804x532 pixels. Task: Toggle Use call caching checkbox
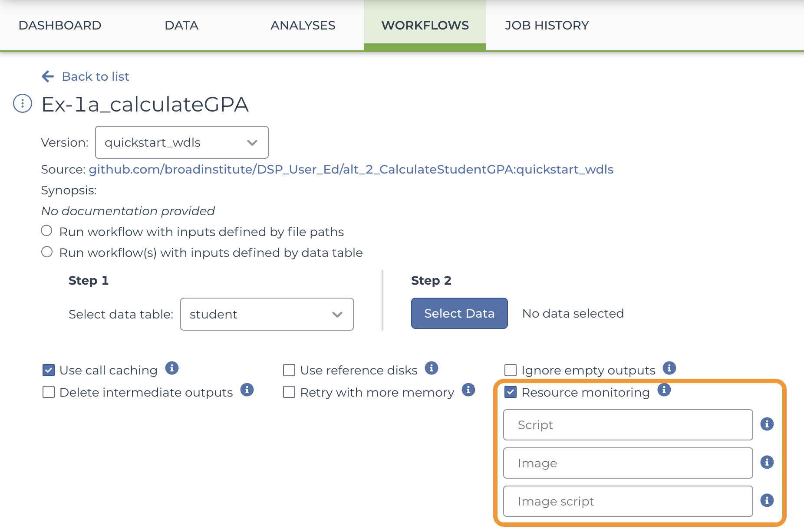tap(49, 370)
